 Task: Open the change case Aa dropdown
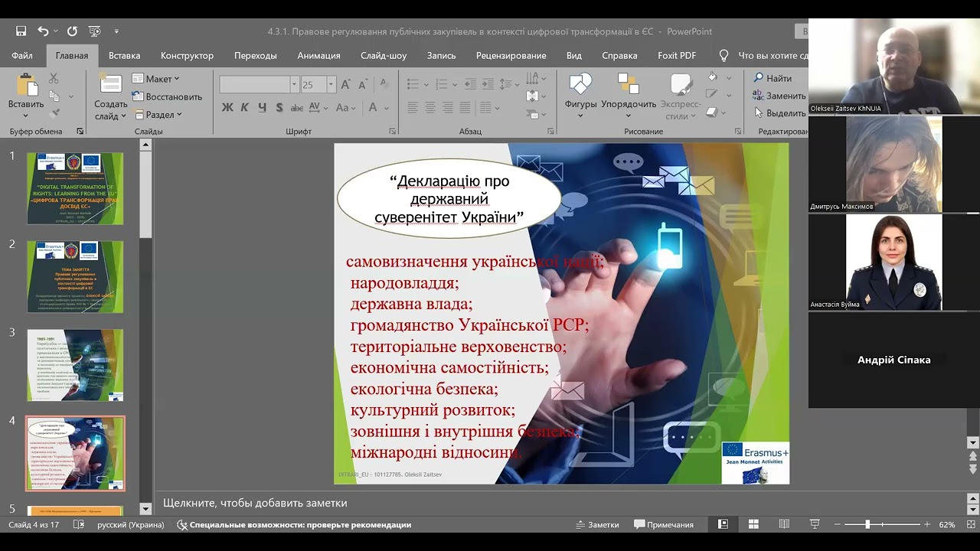[x=346, y=108]
